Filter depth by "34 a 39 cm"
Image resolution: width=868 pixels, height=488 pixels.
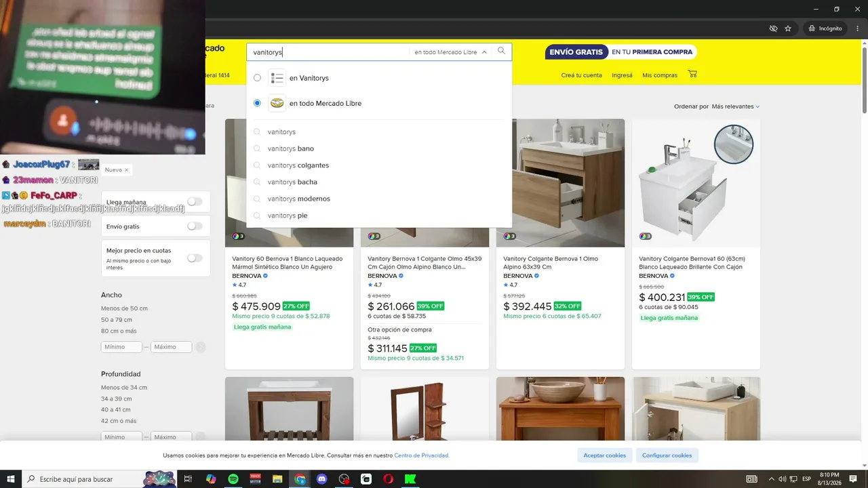click(117, 399)
